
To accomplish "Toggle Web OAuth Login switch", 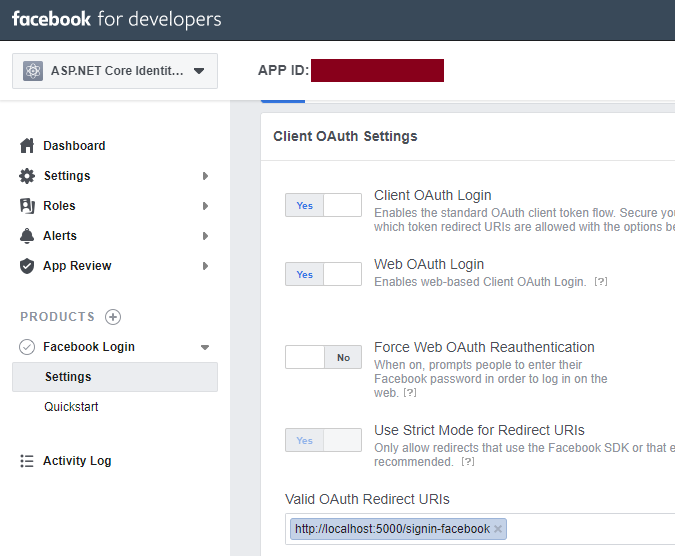I will click(323, 274).
